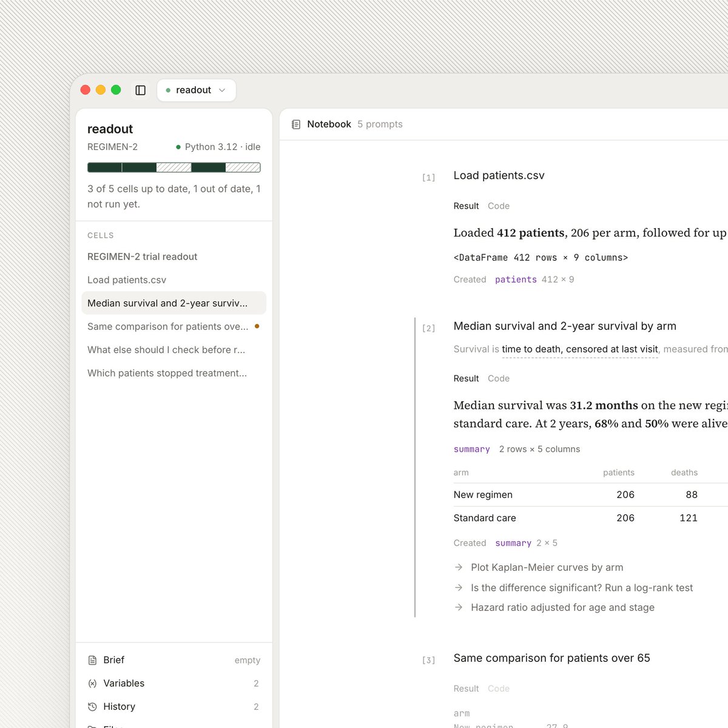
Task: Open 'Which patients stopped treatment' sidebar cell
Action: point(174,373)
